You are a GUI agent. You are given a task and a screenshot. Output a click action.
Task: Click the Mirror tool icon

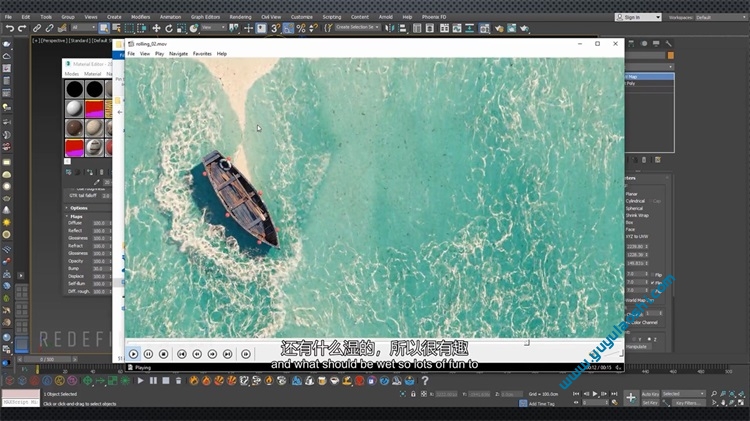point(390,29)
